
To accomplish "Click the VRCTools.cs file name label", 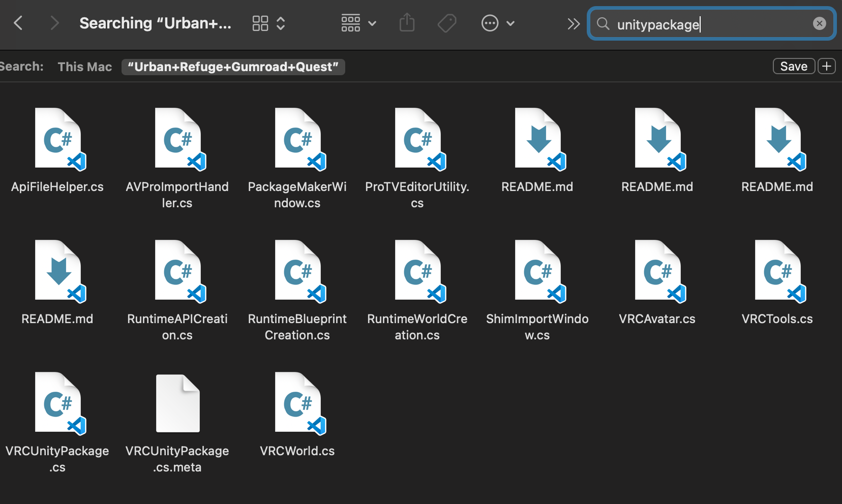I will click(777, 319).
